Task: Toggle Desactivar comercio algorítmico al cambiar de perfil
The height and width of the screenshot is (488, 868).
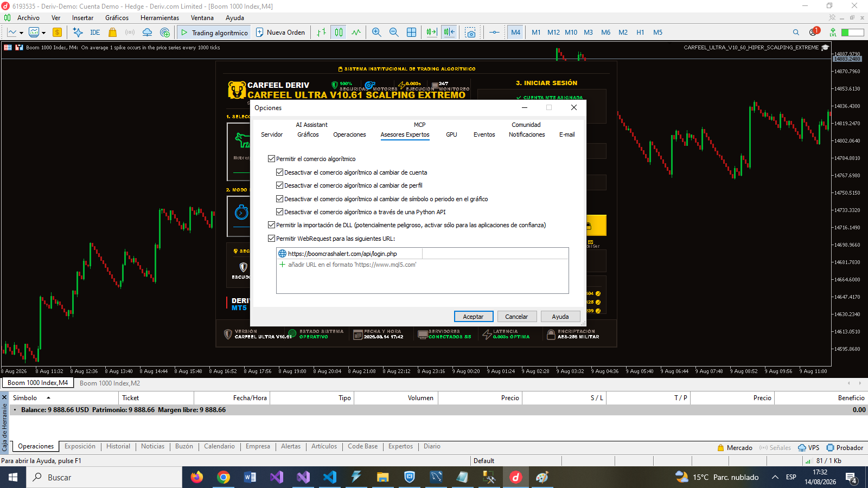Action: (x=280, y=185)
